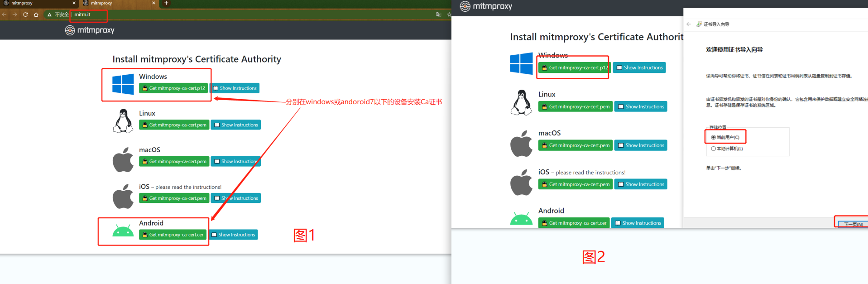
Task: Get Linux mitmproxy-ca-cert.pem in right page
Action: pos(575,106)
